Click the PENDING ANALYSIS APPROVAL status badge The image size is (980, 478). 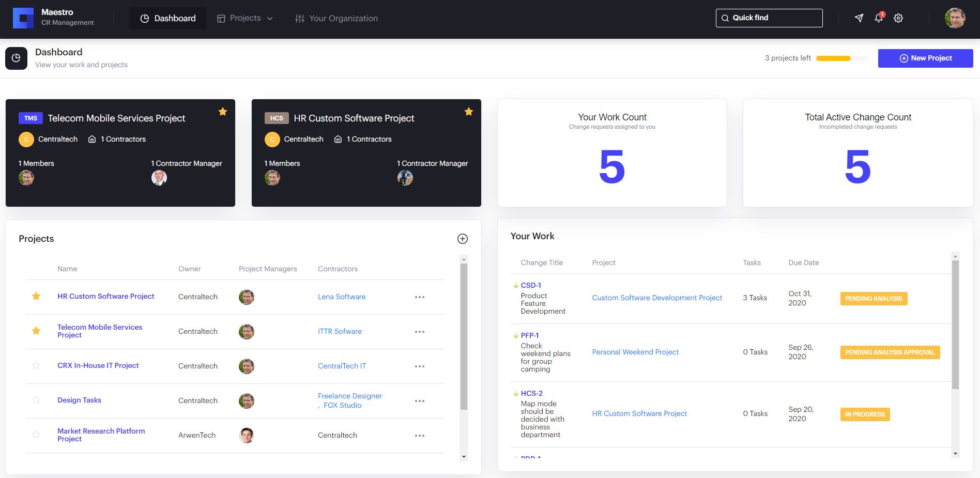point(890,352)
